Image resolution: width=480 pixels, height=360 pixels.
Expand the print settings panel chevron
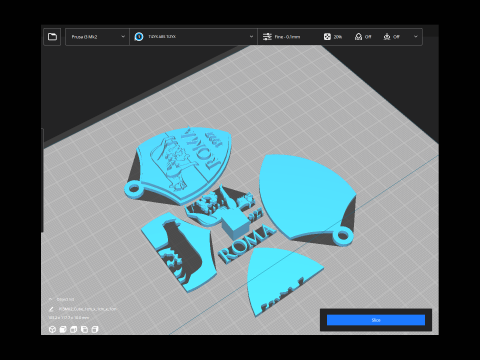[x=415, y=37]
